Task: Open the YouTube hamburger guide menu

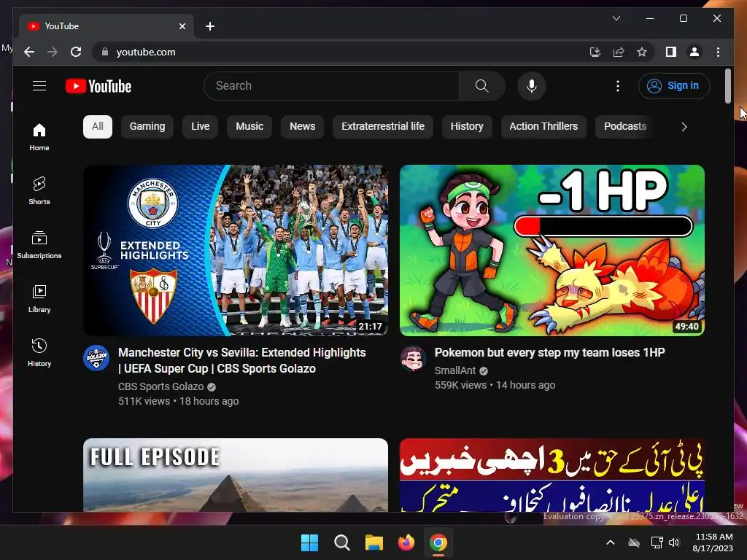Action: point(39,86)
